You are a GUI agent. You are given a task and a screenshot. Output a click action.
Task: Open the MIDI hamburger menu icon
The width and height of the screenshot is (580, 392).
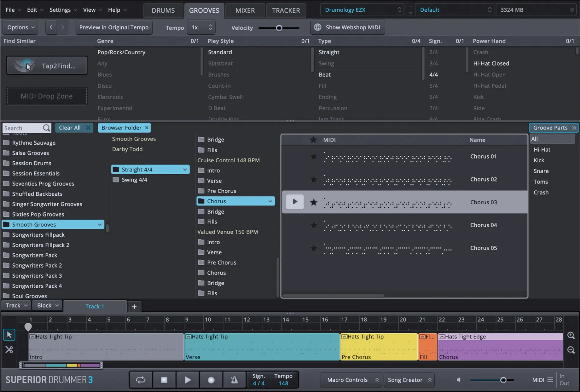pos(550,380)
